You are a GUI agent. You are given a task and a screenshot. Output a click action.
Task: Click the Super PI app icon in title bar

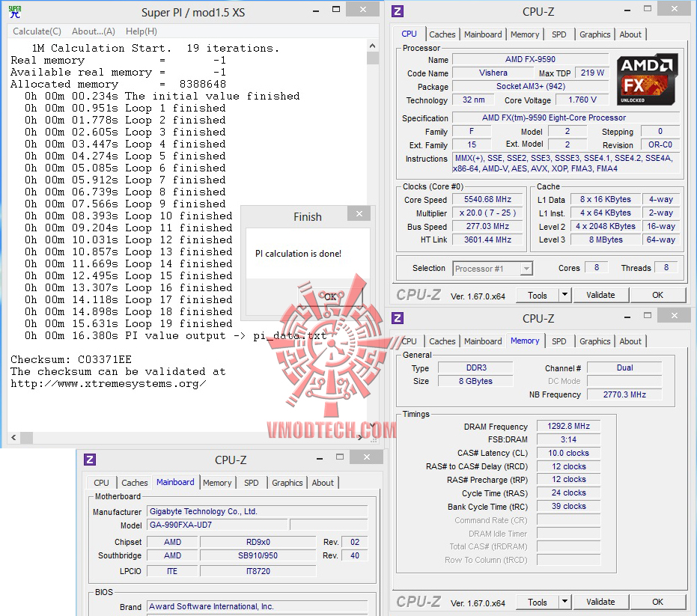[15, 12]
